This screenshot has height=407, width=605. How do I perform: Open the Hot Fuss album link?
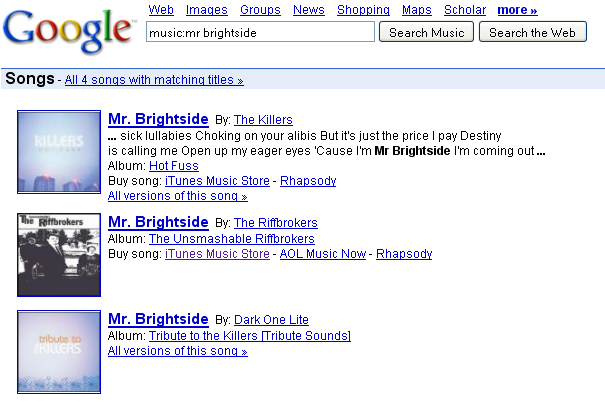coord(174,166)
